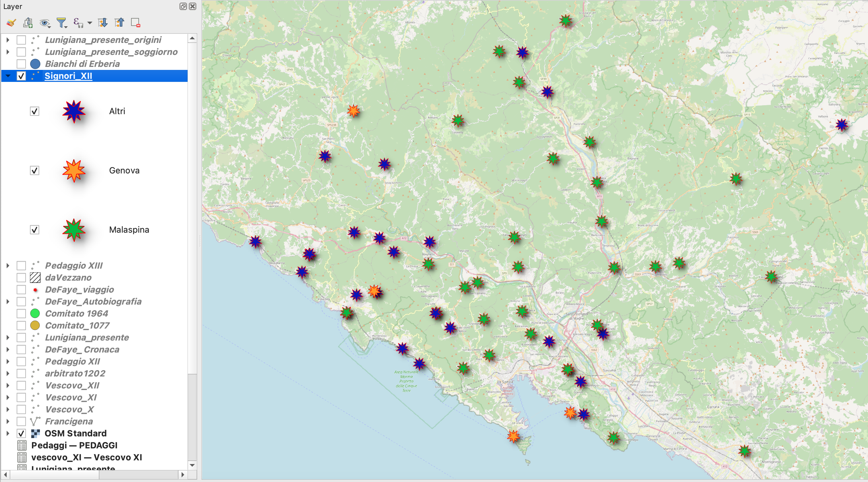Click the Genova orange star legend symbol
The height and width of the screenshot is (482, 868).
point(74,171)
